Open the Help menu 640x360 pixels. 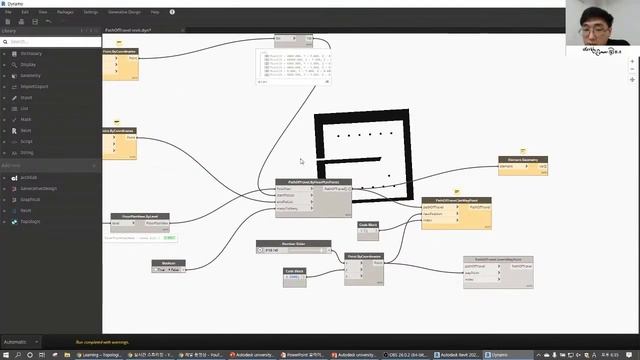pyautogui.click(x=155, y=12)
